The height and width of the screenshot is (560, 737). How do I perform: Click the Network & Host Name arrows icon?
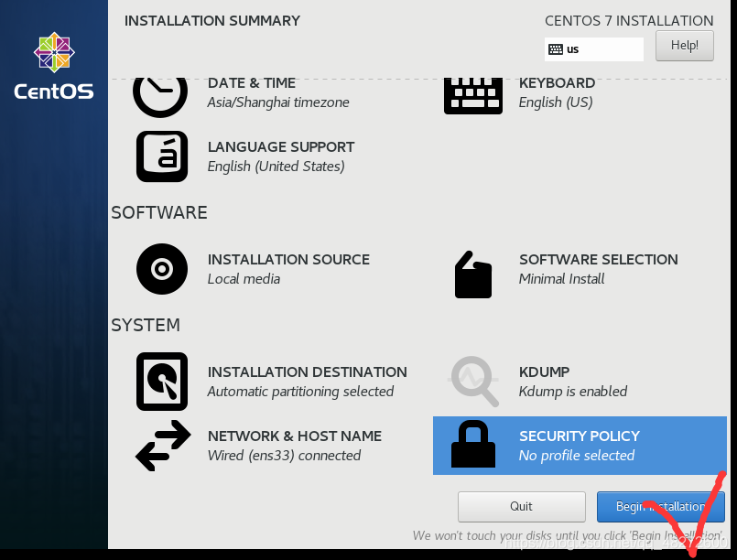[163, 446]
